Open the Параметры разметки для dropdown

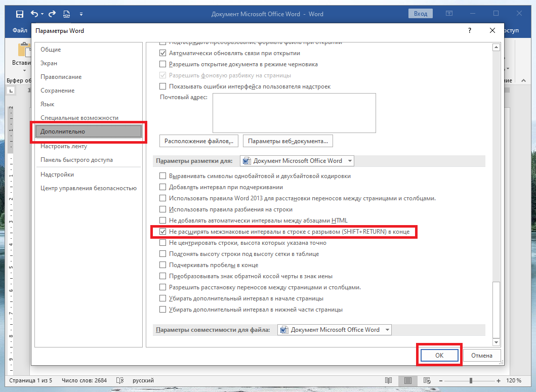297,161
